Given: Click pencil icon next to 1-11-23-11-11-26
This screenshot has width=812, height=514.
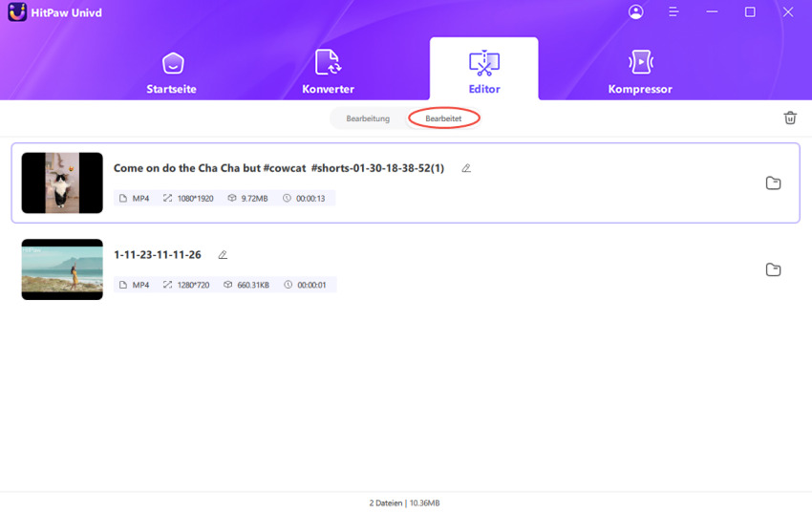Looking at the screenshot, I should coord(223,255).
